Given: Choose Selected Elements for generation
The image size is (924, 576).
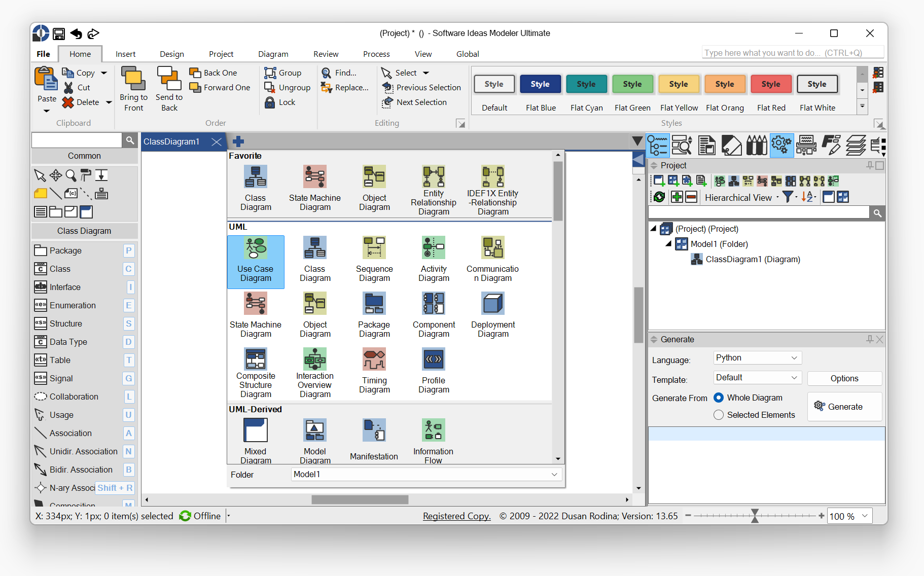Looking at the screenshot, I should (719, 415).
